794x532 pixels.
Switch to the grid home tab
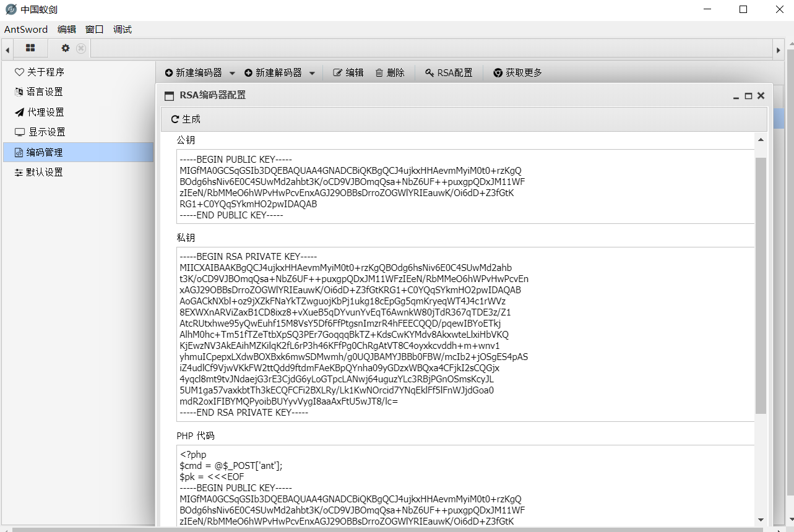30,48
